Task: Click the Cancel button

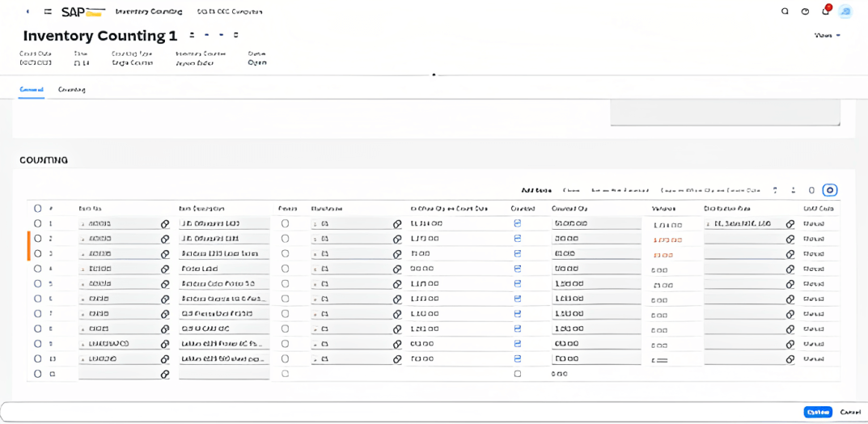Action: pyautogui.click(x=850, y=413)
